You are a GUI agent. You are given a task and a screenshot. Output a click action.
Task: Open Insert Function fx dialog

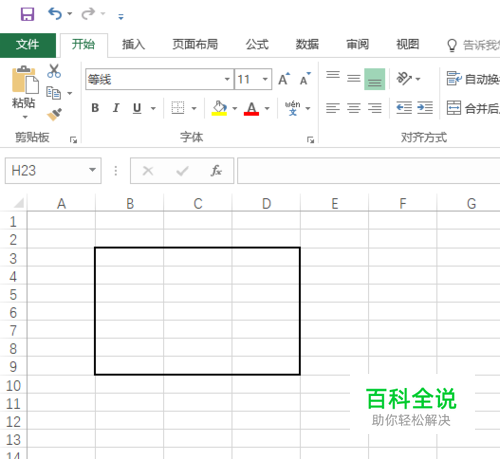[216, 171]
